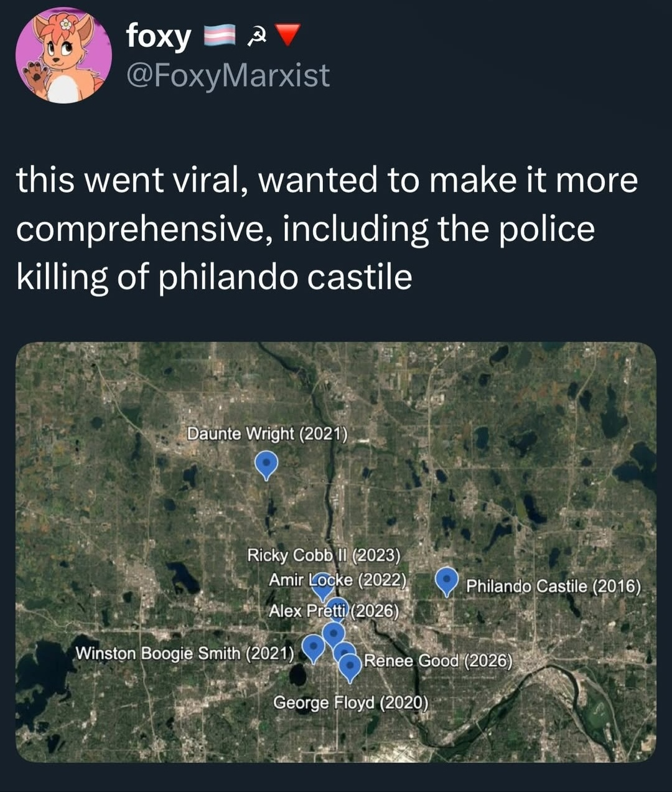
Task: Select the Daunte Wright map pin
Action: point(266,464)
